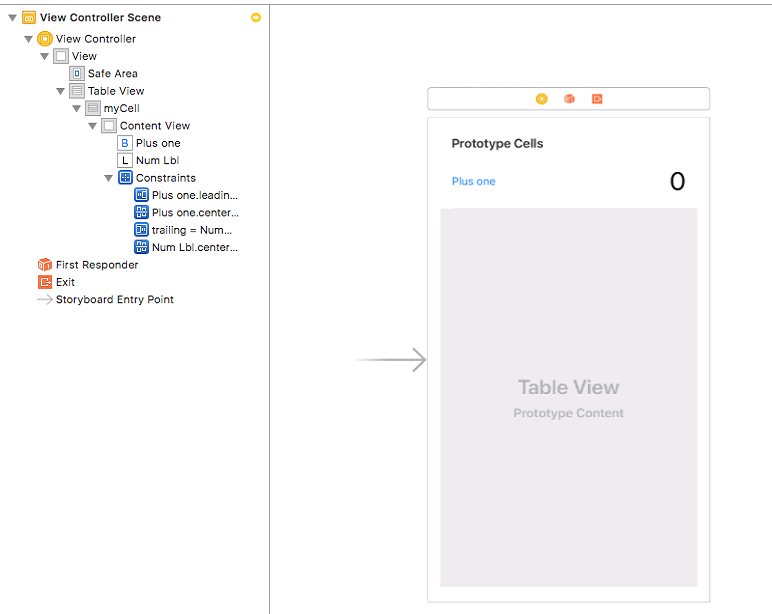
Task: Collapse the myCell disclosure triangle
Action: pyautogui.click(x=77, y=109)
